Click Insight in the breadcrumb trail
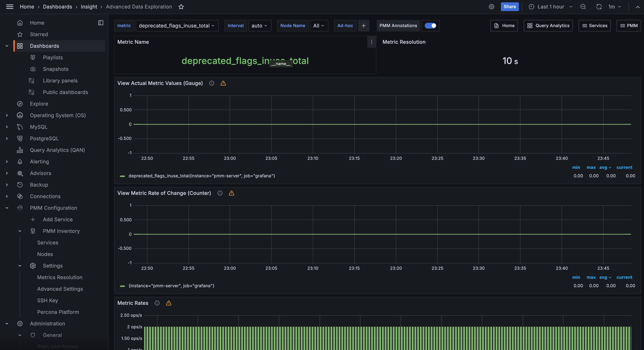The width and height of the screenshot is (644, 350). pos(89,7)
